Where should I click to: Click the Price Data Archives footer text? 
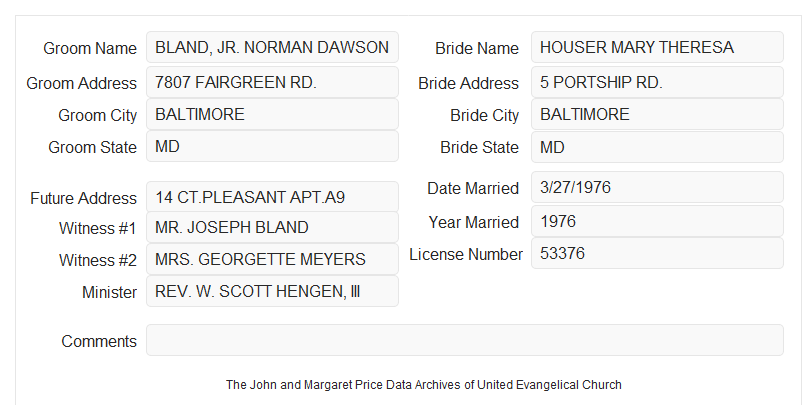(424, 384)
